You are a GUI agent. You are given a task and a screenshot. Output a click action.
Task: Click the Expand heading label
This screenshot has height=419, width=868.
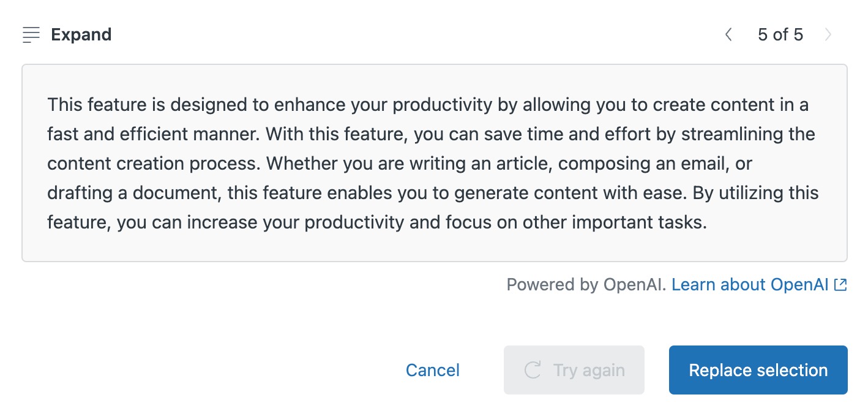[x=81, y=35]
